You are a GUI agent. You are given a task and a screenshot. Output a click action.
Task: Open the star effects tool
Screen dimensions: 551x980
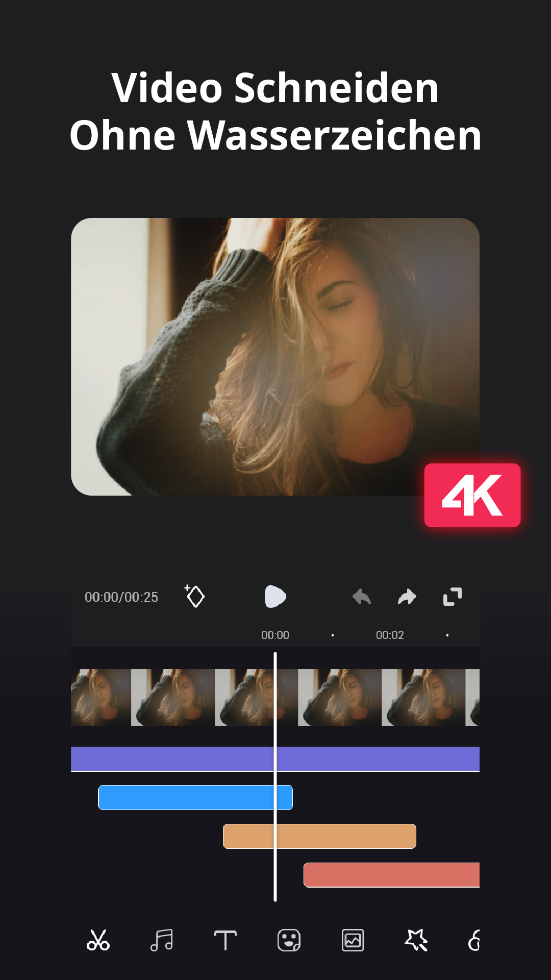coord(416,940)
